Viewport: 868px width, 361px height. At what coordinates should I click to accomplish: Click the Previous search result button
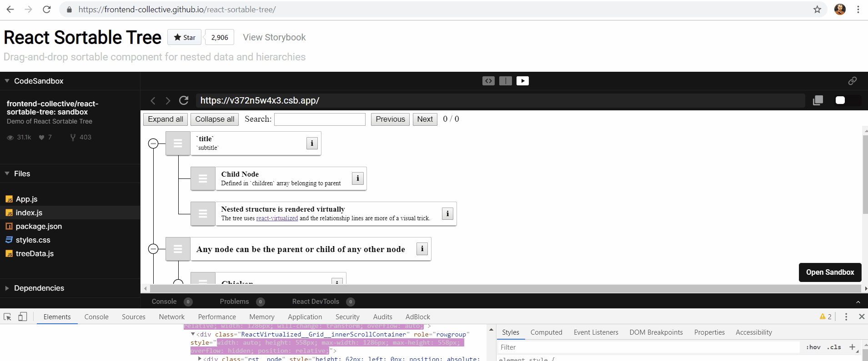390,119
